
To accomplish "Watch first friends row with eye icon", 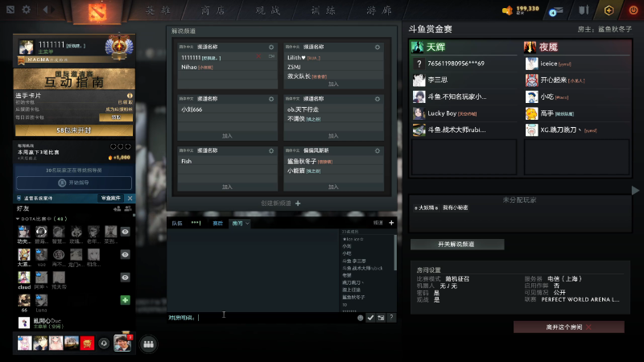I will 126,232.
